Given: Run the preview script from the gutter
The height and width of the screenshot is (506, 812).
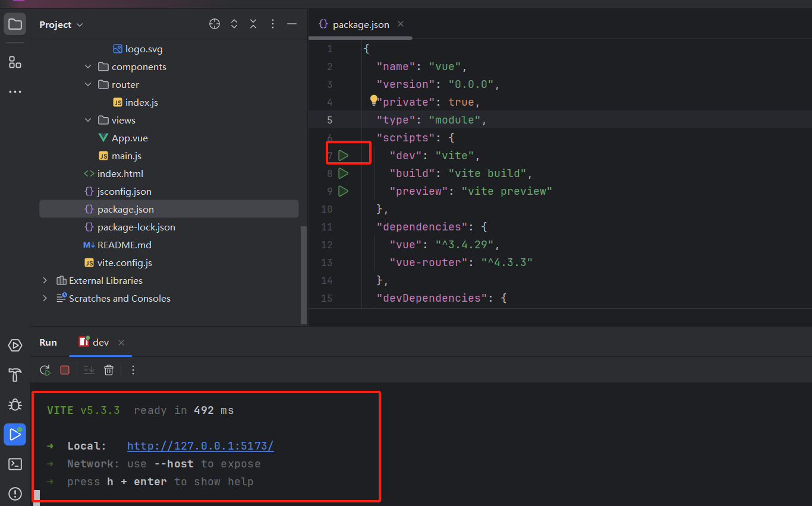Looking at the screenshot, I should (x=343, y=191).
